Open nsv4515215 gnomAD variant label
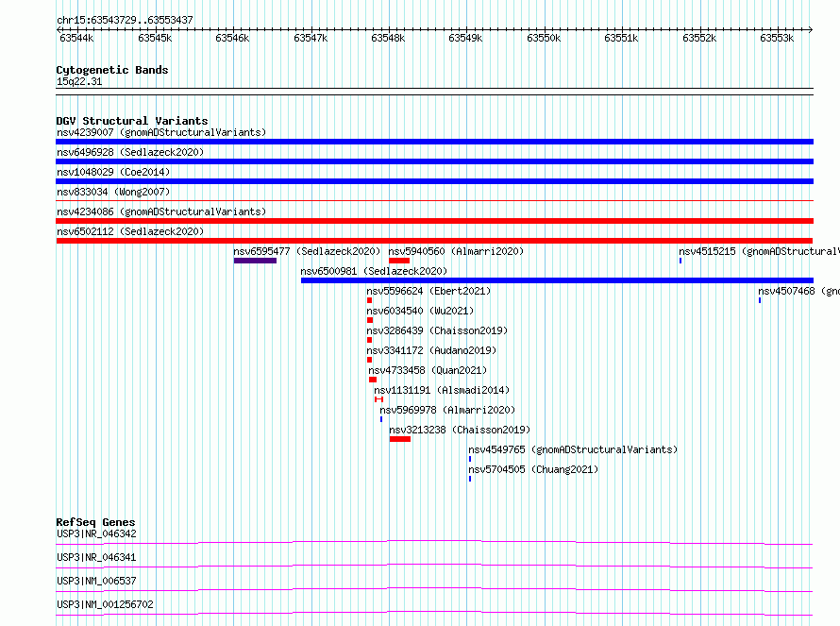840x626 pixels. pos(759,251)
